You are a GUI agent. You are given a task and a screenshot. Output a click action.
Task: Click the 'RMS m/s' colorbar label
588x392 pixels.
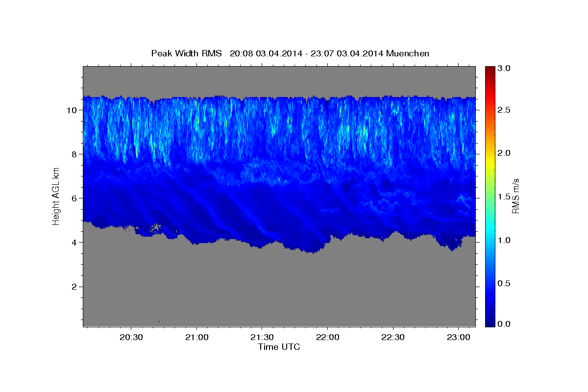[515, 196]
